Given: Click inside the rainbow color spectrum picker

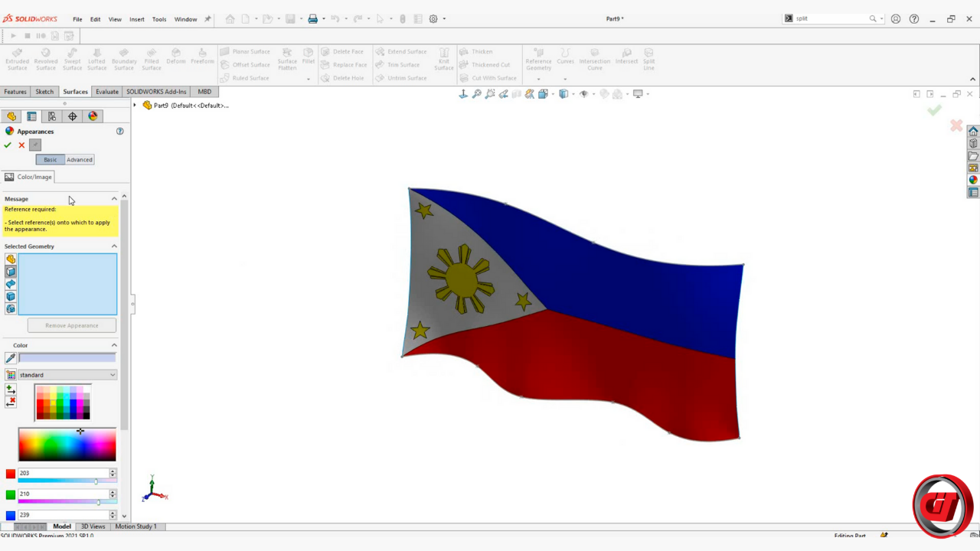Looking at the screenshot, I should pyautogui.click(x=67, y=445).
